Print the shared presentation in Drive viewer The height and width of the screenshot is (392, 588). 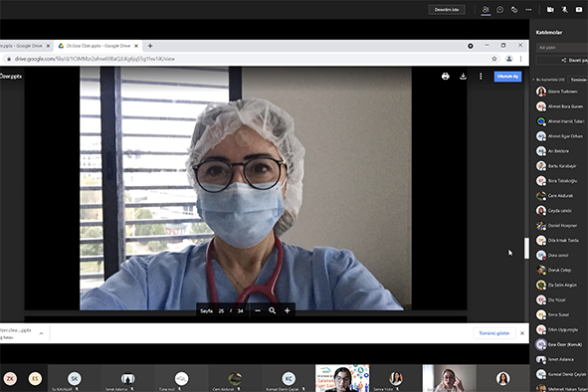click(445, 77)
